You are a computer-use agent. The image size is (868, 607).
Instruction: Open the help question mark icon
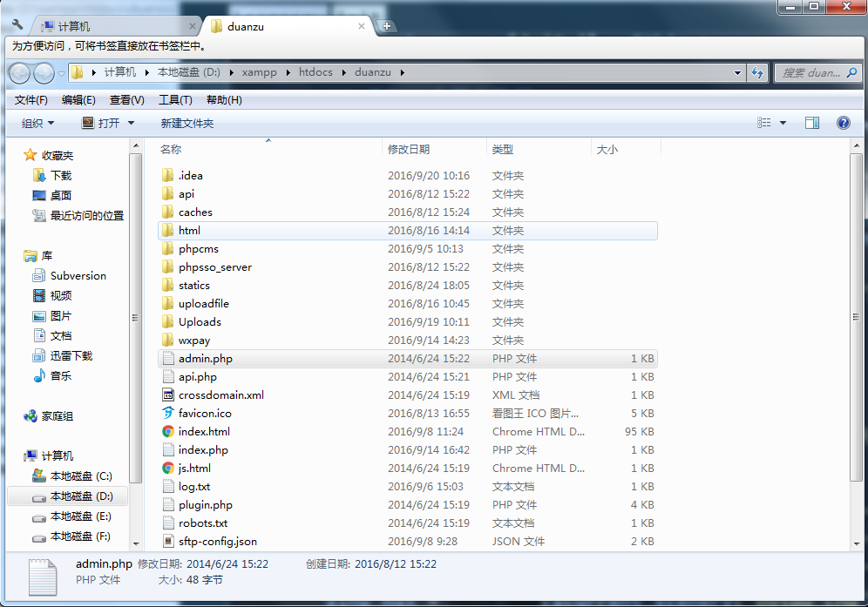click(843, 123)
